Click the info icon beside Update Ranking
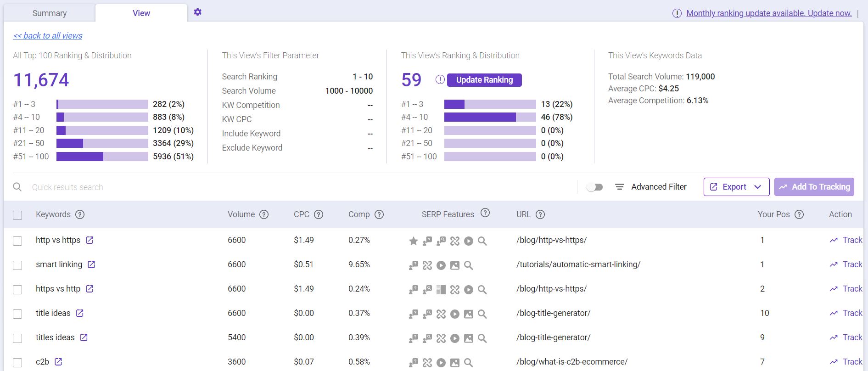868x371 pixels. [x=440, y=80]
